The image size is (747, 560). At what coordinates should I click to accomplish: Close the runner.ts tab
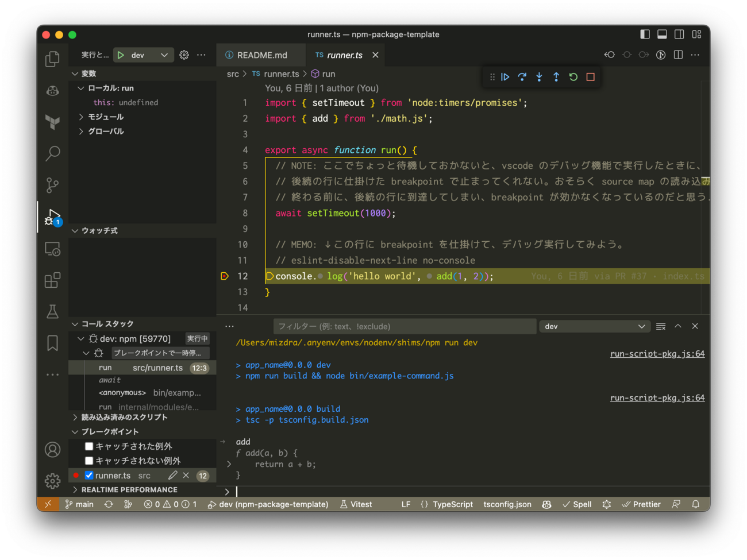pyautogui.click(x=375, y=55)
